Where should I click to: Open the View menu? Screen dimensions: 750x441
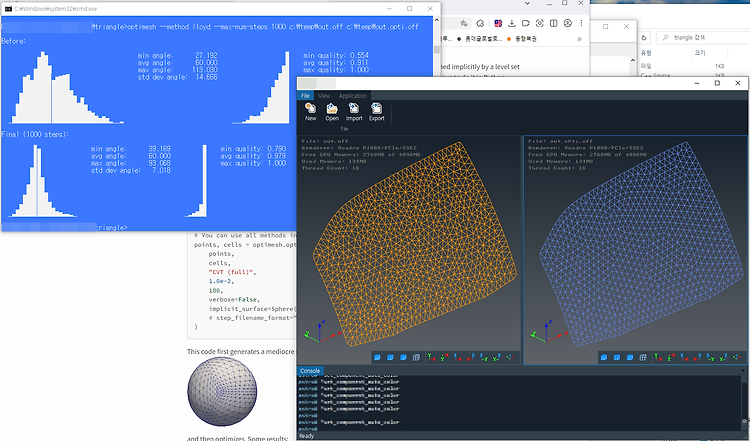click(324, 96)
